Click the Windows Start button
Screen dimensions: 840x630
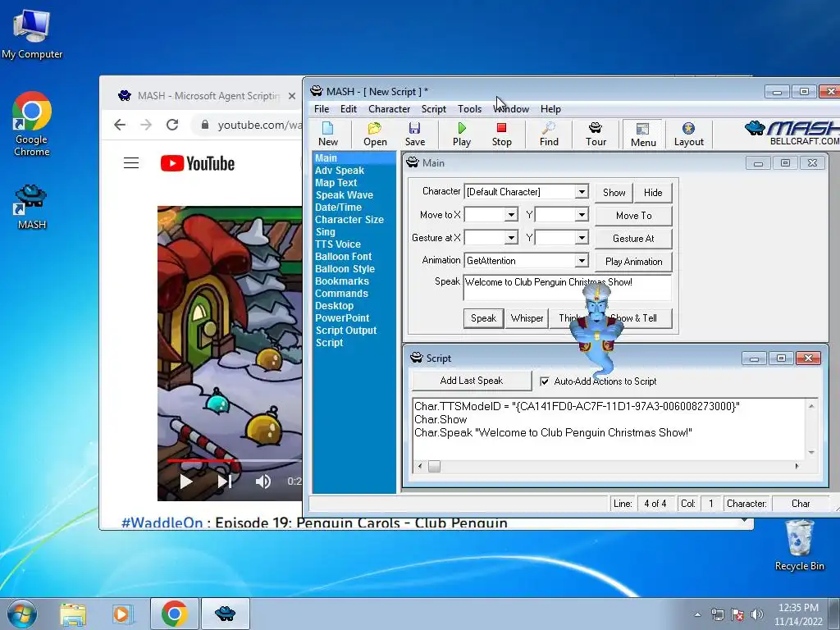point(21,614)
